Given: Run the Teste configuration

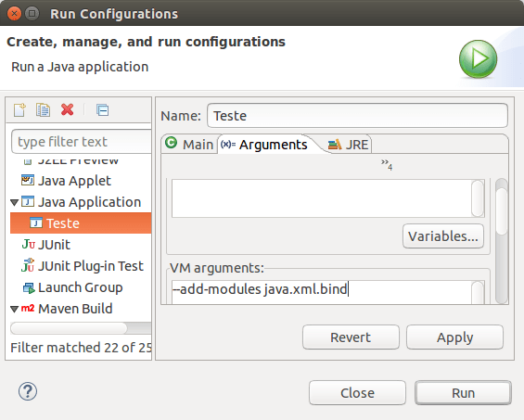Looking at the screenshot, I should [463, 392].
